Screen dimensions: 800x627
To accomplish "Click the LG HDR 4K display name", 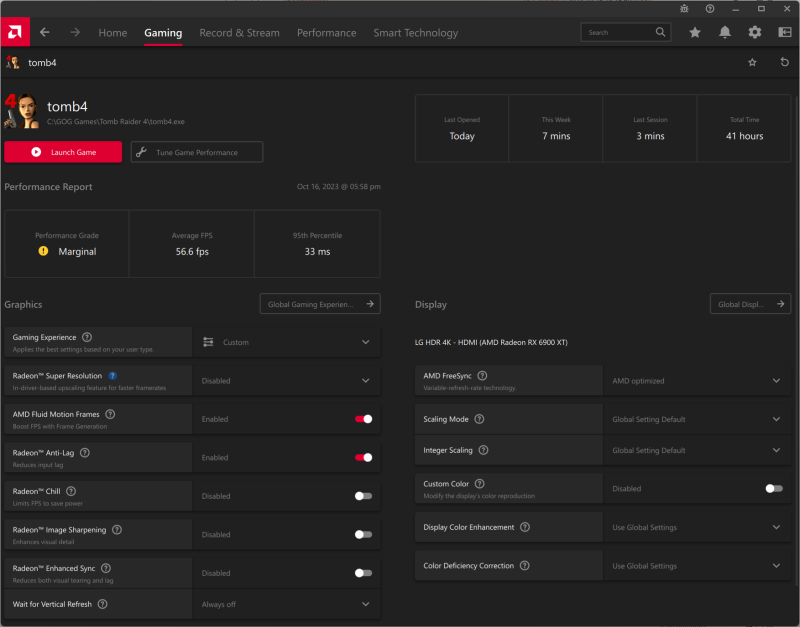I will [x=491, y=342].
